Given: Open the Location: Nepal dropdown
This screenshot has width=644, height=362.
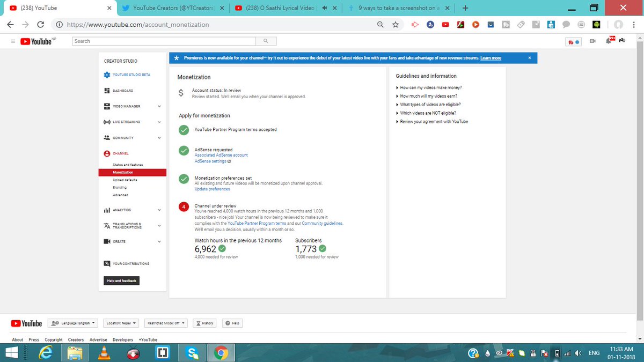Looking at the screenshot, I should tap(121, 323).
